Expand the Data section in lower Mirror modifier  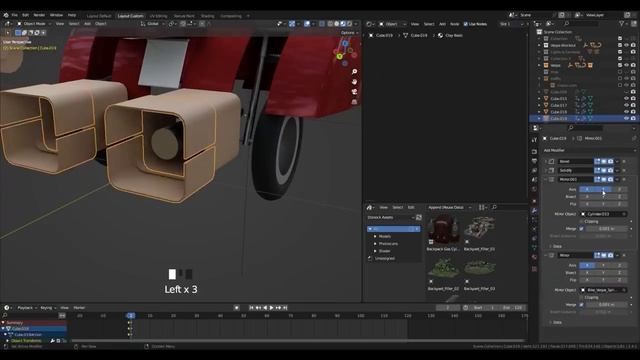click(x=557, y=322)
